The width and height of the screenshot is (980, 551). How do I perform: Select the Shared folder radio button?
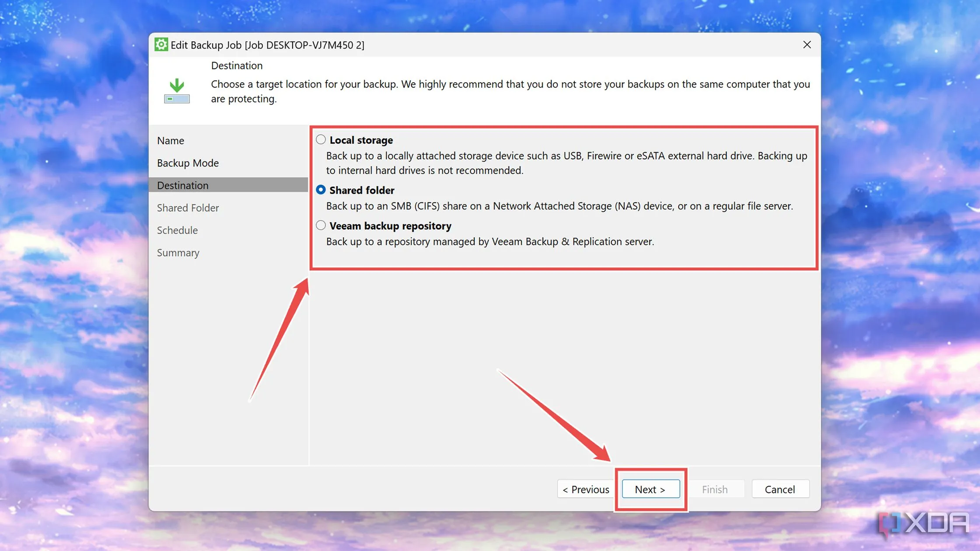point(321,190)
